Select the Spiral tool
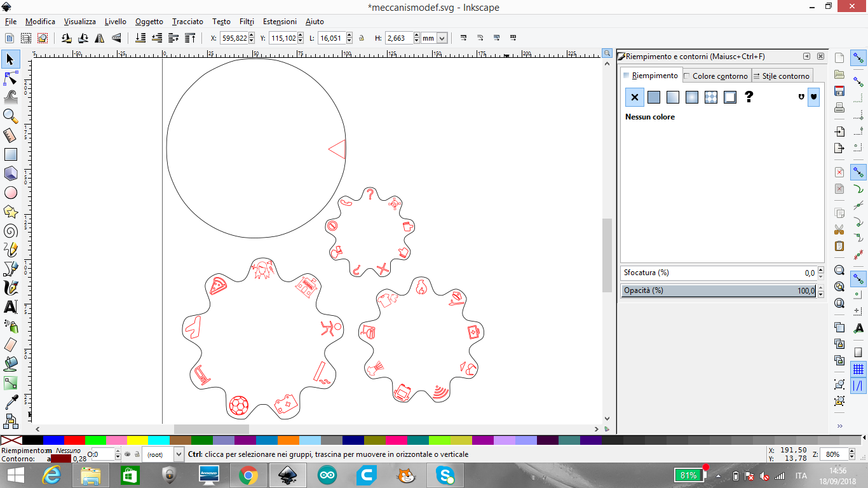 tap(10, 231)
